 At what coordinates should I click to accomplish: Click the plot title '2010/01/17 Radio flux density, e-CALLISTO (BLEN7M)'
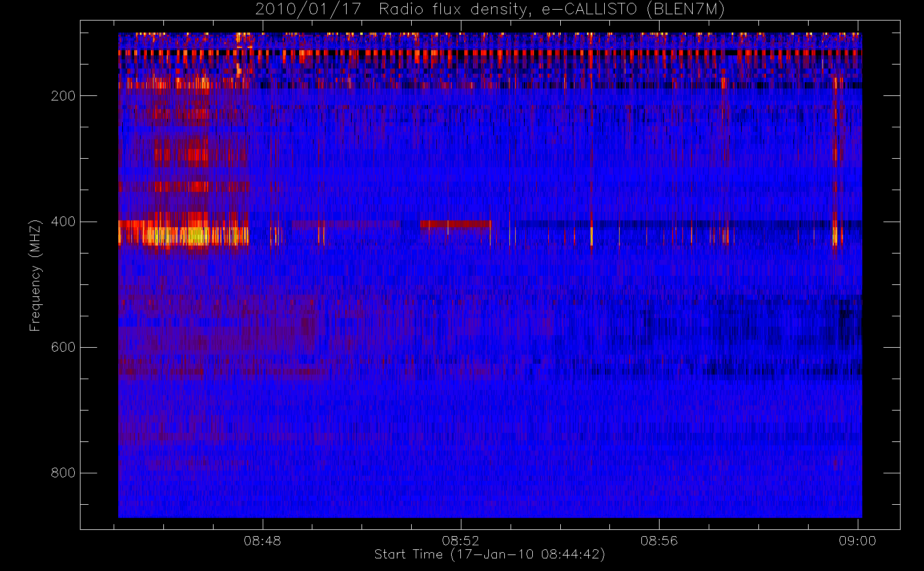click(x=490, y=10)
